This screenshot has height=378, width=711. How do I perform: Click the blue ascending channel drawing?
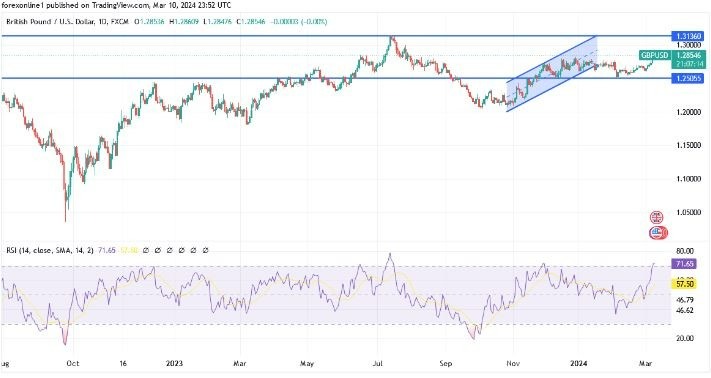552,73
